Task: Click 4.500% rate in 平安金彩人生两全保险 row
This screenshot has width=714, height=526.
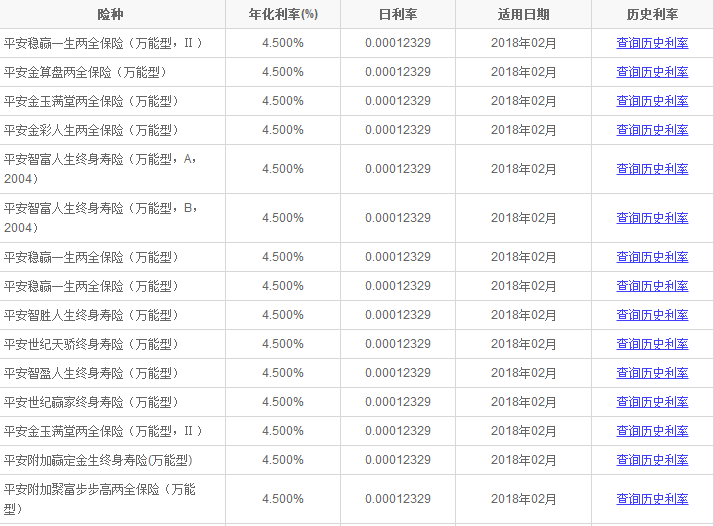Action: [x=283, y=130]
